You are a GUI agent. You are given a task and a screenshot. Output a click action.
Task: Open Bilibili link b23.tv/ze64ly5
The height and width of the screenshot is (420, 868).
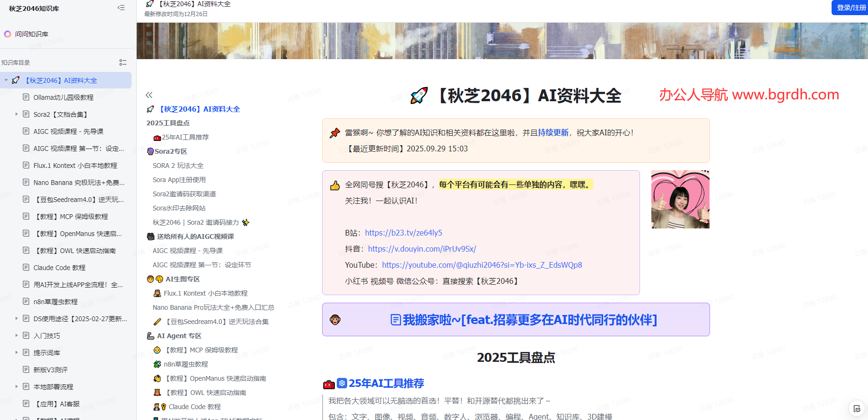403,233
